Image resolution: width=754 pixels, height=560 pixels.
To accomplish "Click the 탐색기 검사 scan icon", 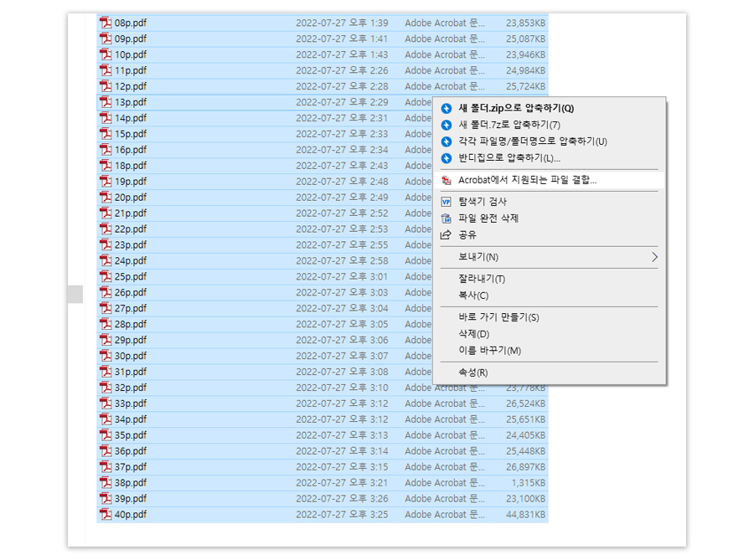I will tap(447, 202).
